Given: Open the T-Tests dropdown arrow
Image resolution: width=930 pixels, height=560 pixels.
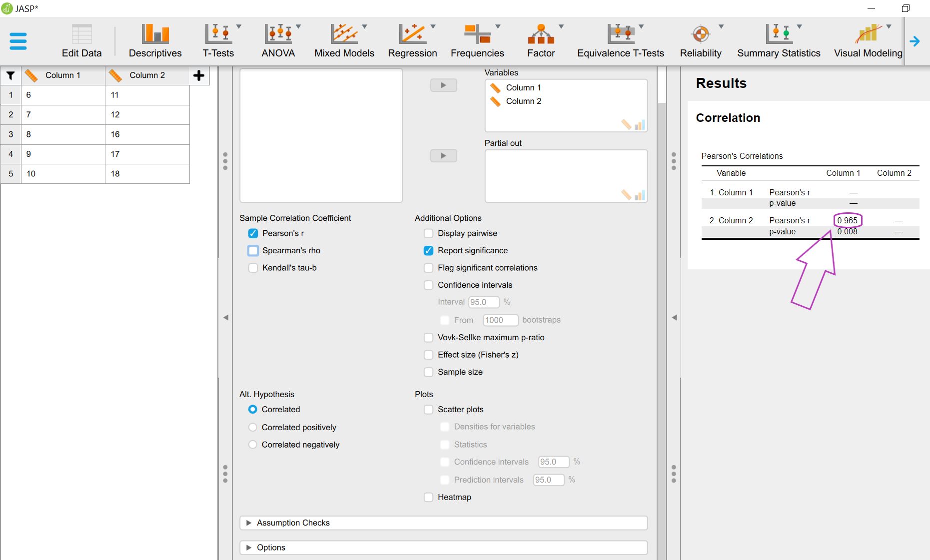Looking at the screenshot, I should pyautogui.click(x=239, y=26).
